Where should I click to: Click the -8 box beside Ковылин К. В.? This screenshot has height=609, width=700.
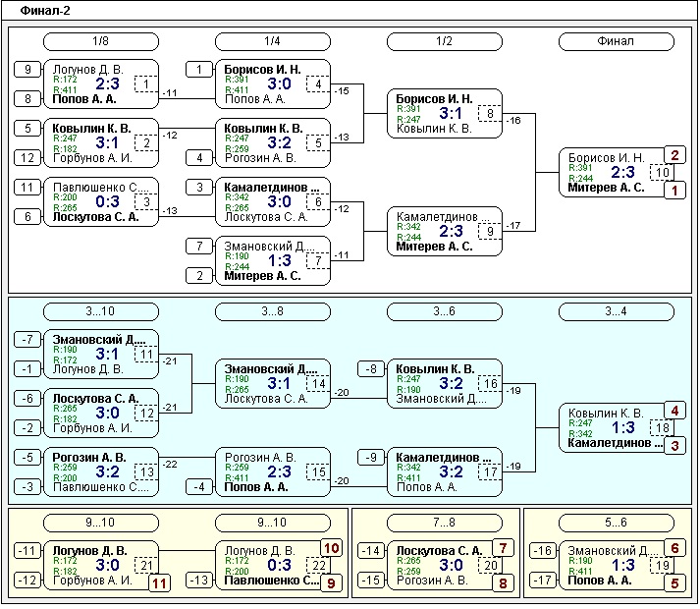(x=371, y=369)
